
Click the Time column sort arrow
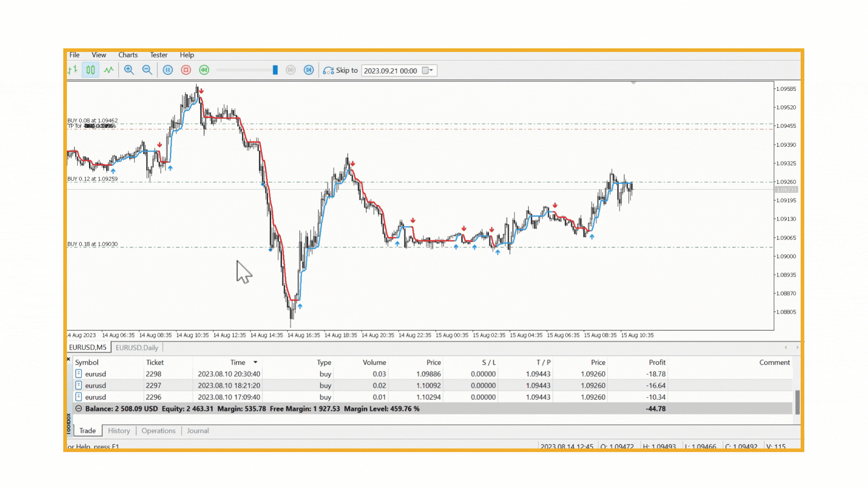point(255,362)
